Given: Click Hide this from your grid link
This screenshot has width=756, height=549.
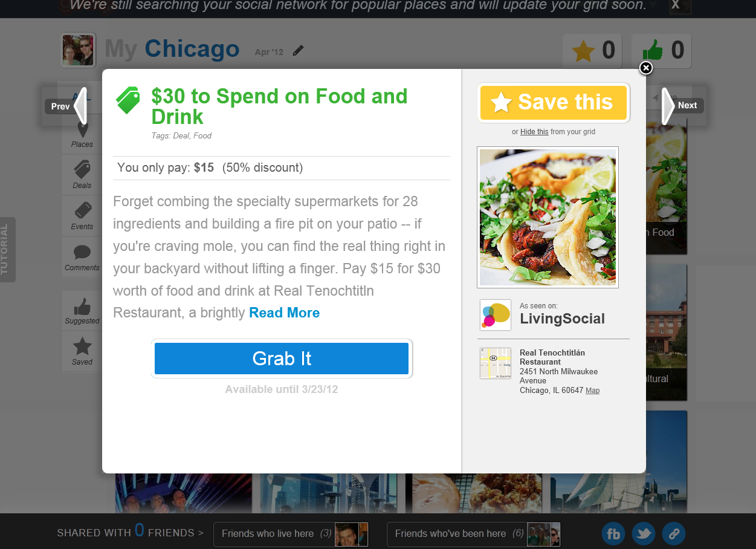Looking at the screenshot, I should [534, 132].
